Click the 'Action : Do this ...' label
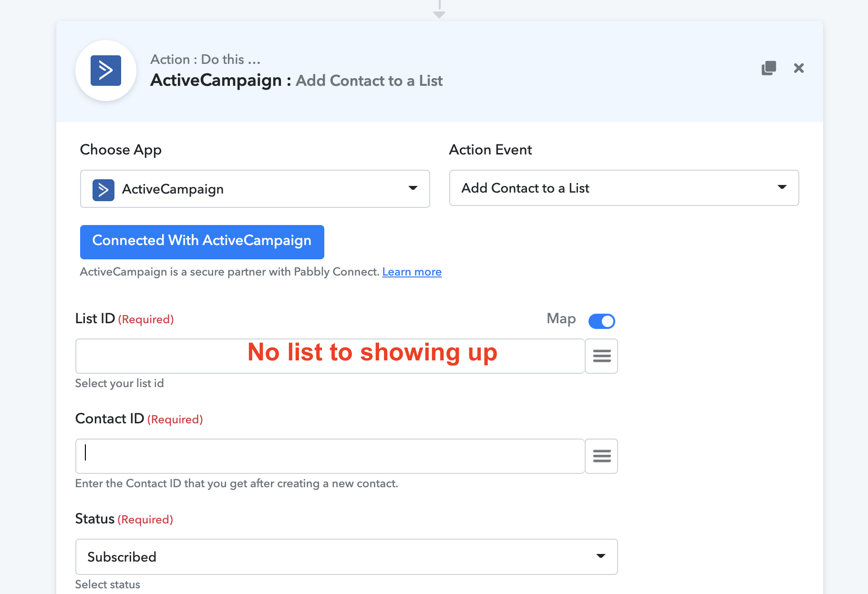 pos(206,60)
